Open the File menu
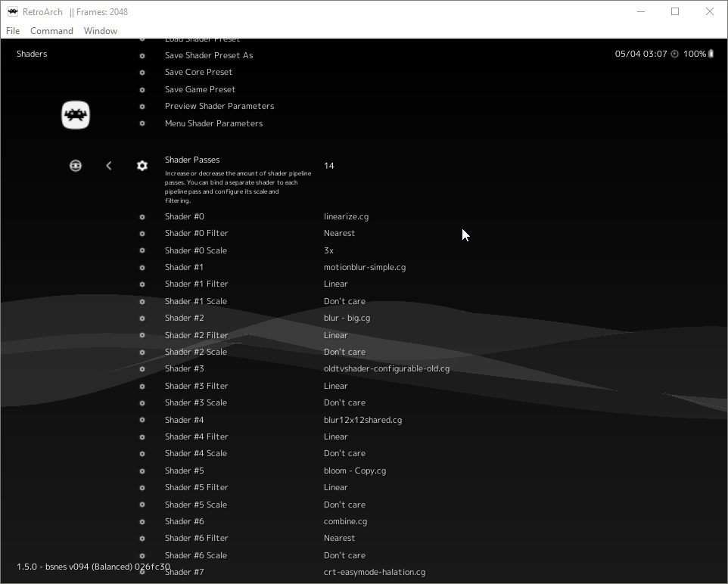The height and width of the screenshot is (584, 728). (x=13, y=31)
